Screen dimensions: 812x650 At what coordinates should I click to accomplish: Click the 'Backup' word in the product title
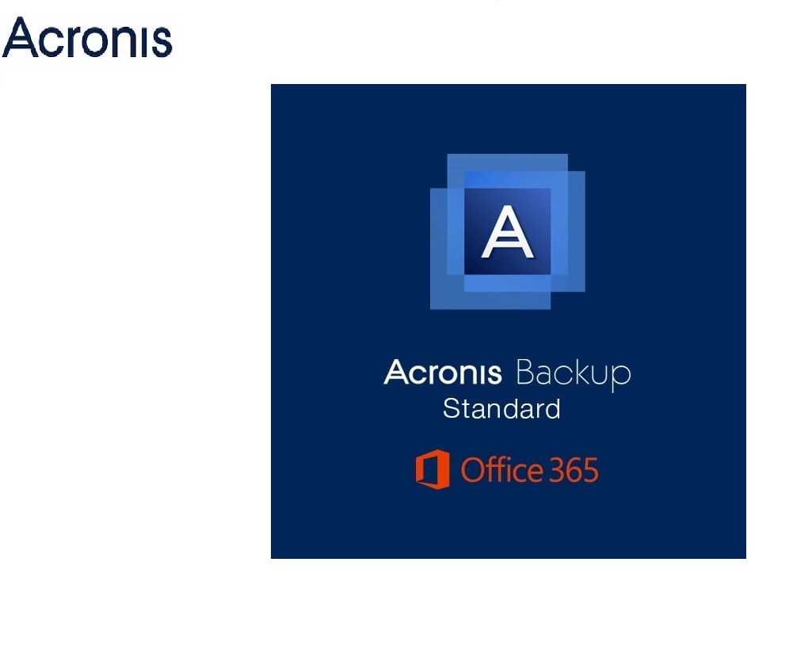[573, 373]
